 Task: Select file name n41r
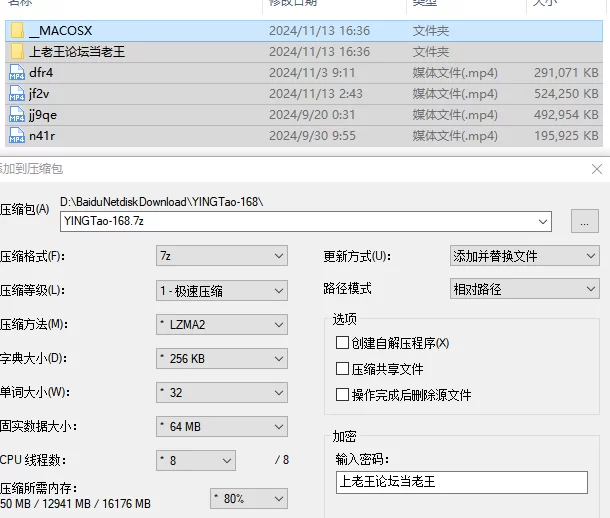pyautogui.click(x=42, y=136)
